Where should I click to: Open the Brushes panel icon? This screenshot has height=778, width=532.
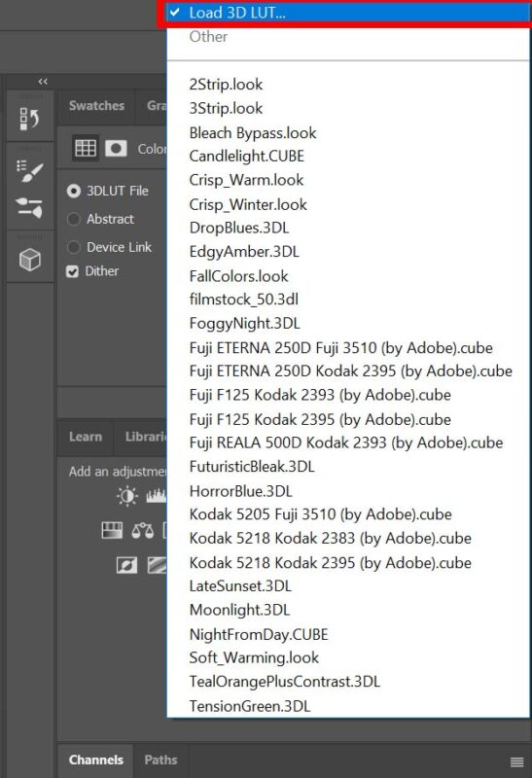coord(30,207)
